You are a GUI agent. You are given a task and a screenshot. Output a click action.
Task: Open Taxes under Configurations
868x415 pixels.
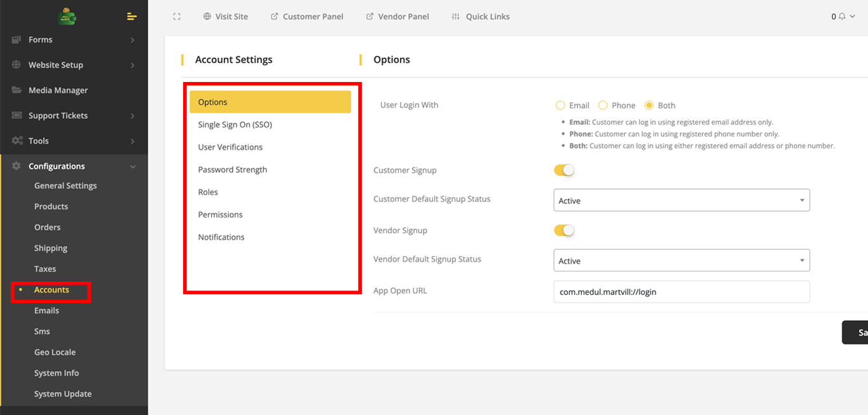45,269
